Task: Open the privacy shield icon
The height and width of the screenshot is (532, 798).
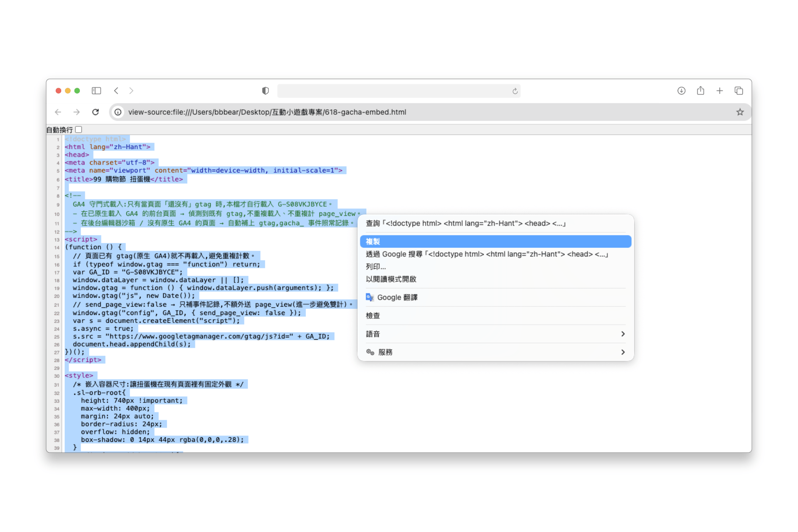Action: (265, 91)
